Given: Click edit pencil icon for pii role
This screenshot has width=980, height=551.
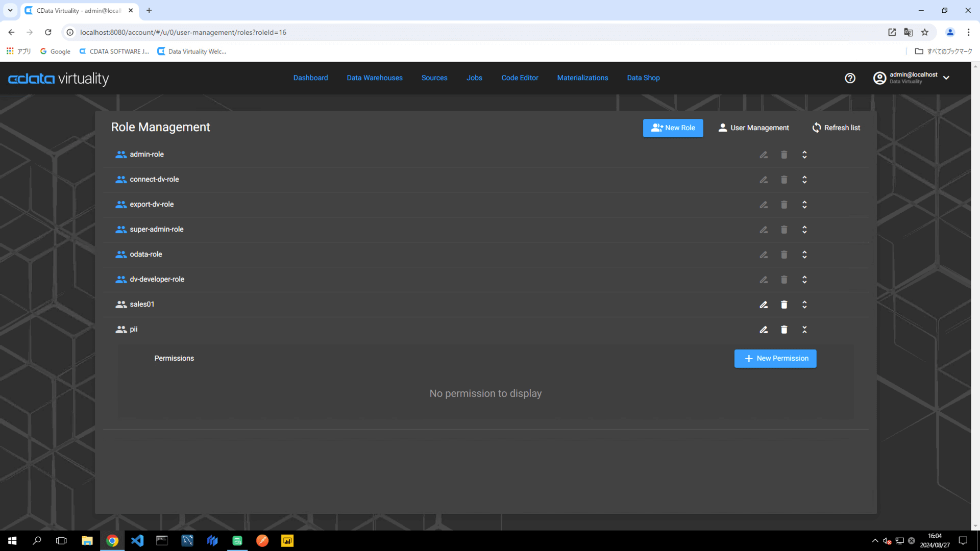Looking at the screenshot, I should coord(764,330).
